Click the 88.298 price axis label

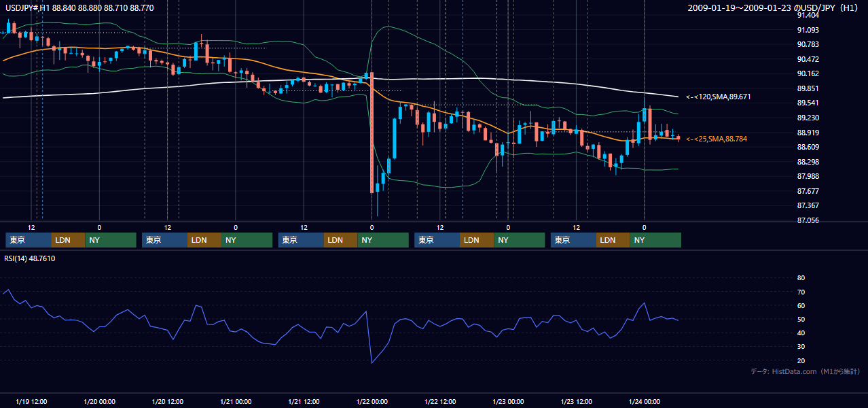click(x=808, y=162)
